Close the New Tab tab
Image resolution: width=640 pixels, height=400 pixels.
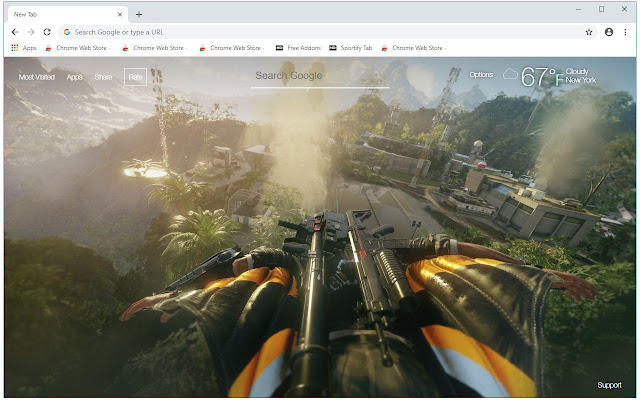pos(120,14)
